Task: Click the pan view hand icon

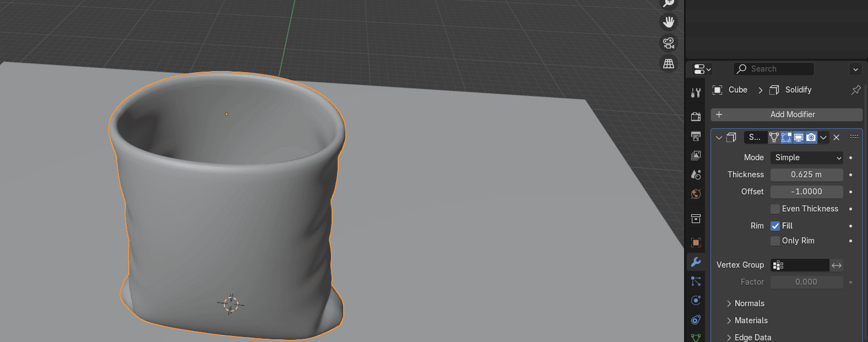Action: (669, 22)
